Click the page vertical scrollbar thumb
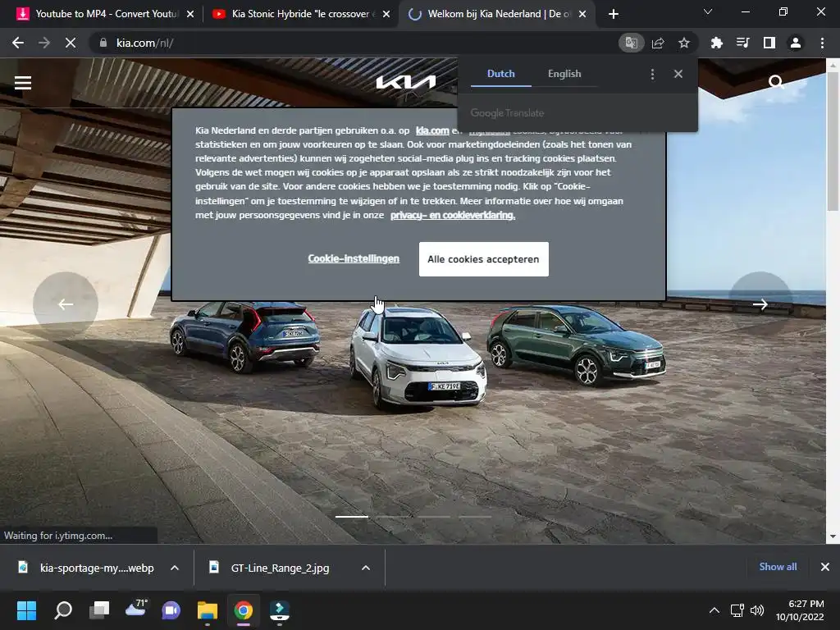This screenshot has height=630, width=840. (x=833, y=140)
